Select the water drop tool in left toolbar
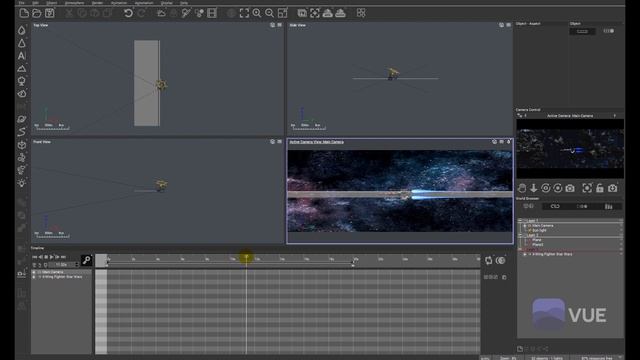Image resolution: width=640 pixels, height=360 pixels. tap(22, 30)
